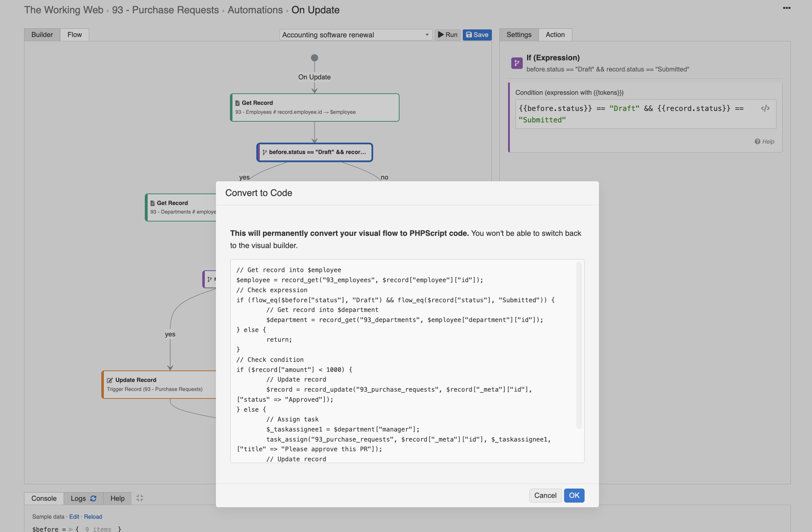
Task: Click the document icon on Employees Get Record node
Action: [x=237, y=103]
